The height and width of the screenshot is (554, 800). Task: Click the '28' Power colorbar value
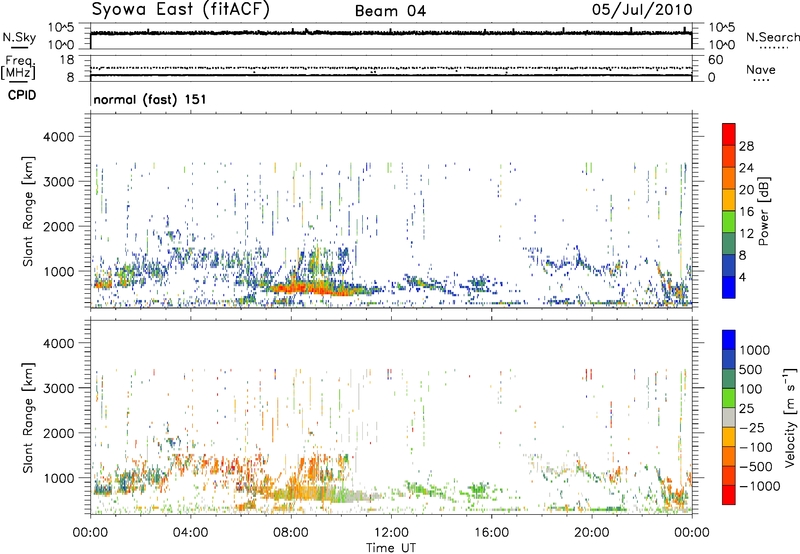click(746, 146)
